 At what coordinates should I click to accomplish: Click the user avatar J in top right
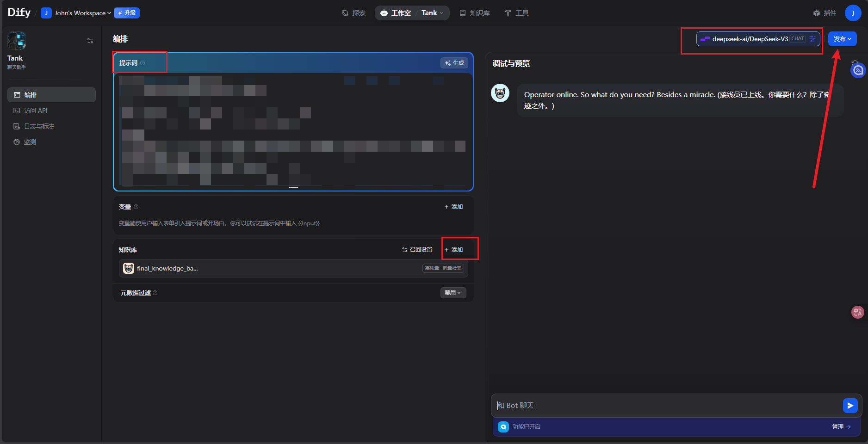[x=853, y=13]
